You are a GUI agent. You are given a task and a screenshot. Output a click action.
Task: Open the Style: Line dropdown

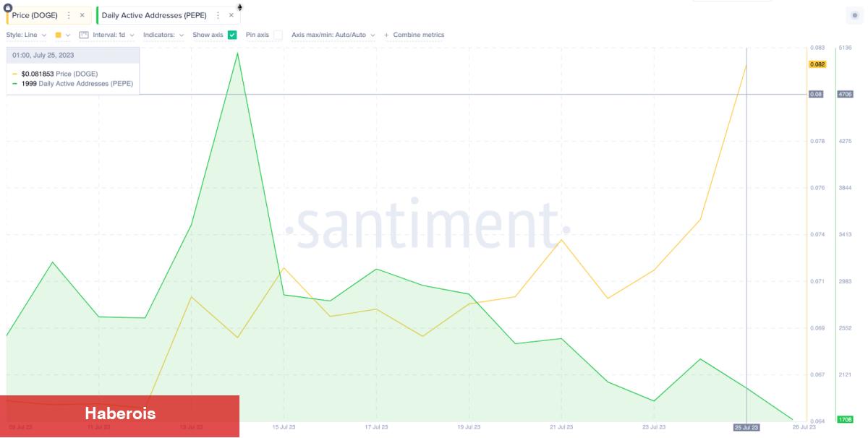[x=26, y=35]
